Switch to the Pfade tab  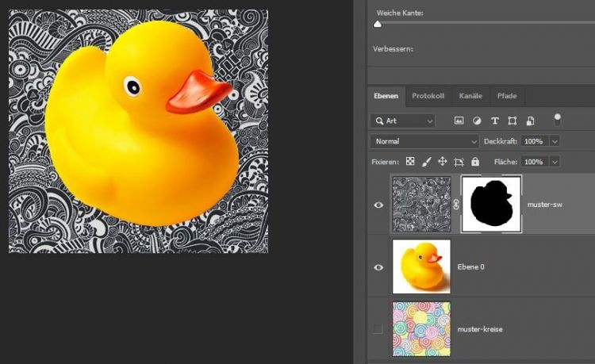click(x=507, y=96)
